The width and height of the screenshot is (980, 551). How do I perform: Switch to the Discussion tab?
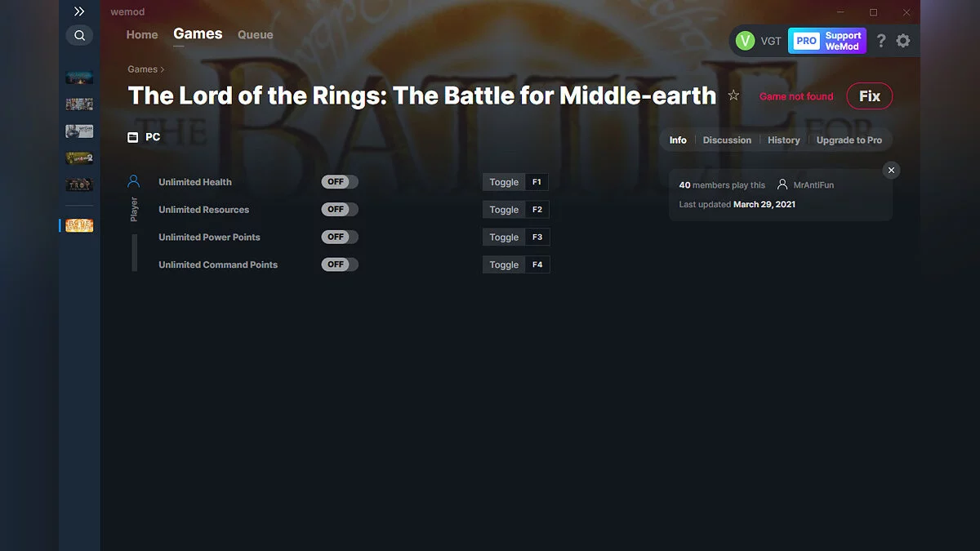727,140
